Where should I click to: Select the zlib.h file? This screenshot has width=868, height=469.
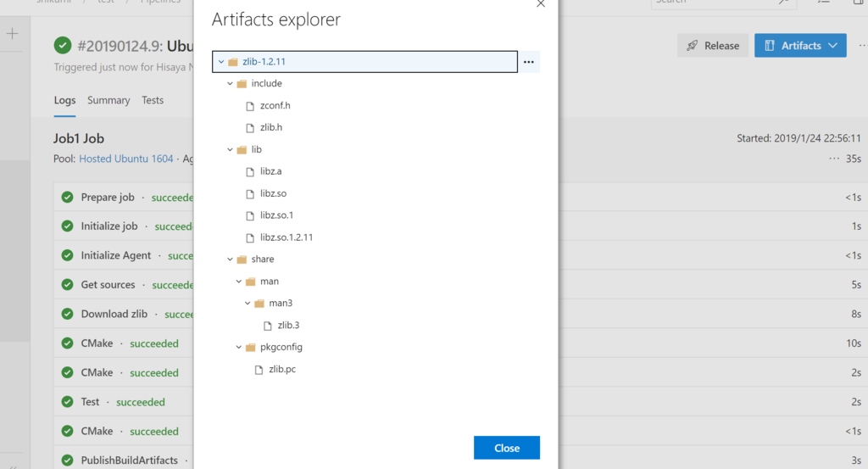[271, 127]
